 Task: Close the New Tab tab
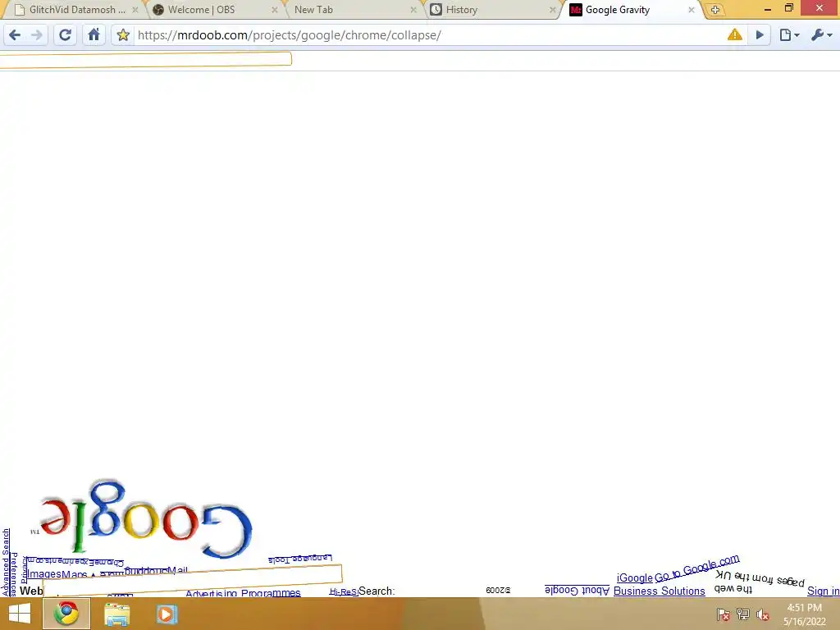[413, 10]
